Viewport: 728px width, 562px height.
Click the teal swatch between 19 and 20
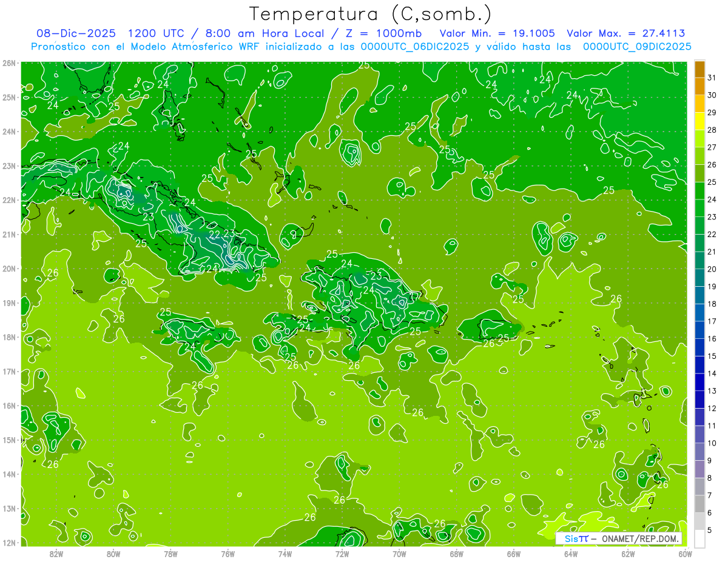[699, 278]
